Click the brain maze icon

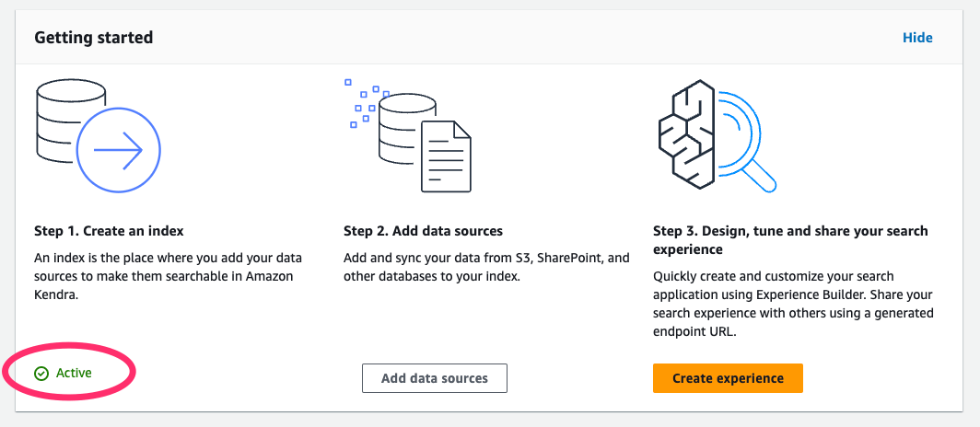click(x=687, y=133)
